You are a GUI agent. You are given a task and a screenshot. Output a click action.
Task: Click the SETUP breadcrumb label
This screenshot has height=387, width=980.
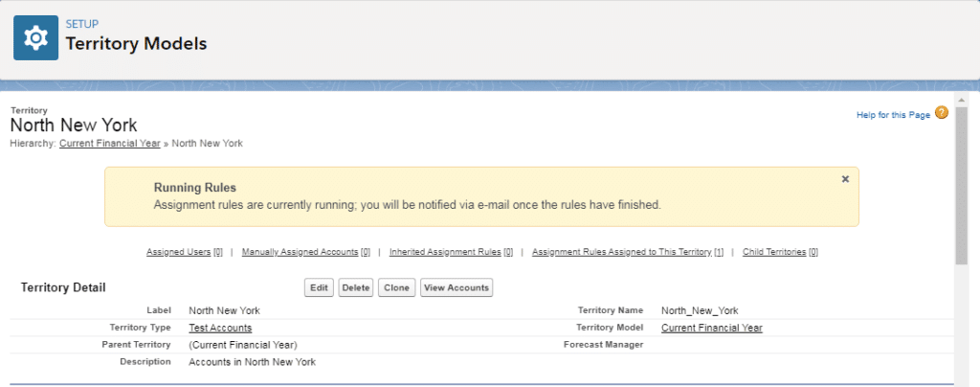coord(81,23)
